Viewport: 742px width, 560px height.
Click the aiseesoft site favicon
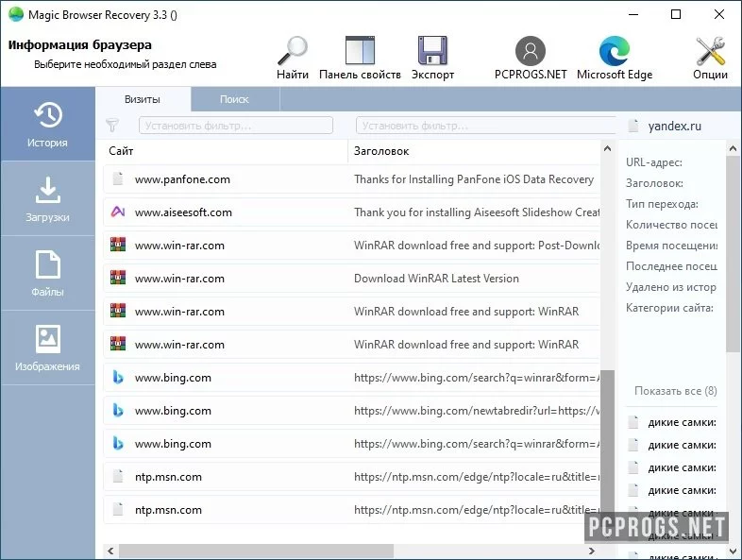pyautogui.click(x=118, y=212)
